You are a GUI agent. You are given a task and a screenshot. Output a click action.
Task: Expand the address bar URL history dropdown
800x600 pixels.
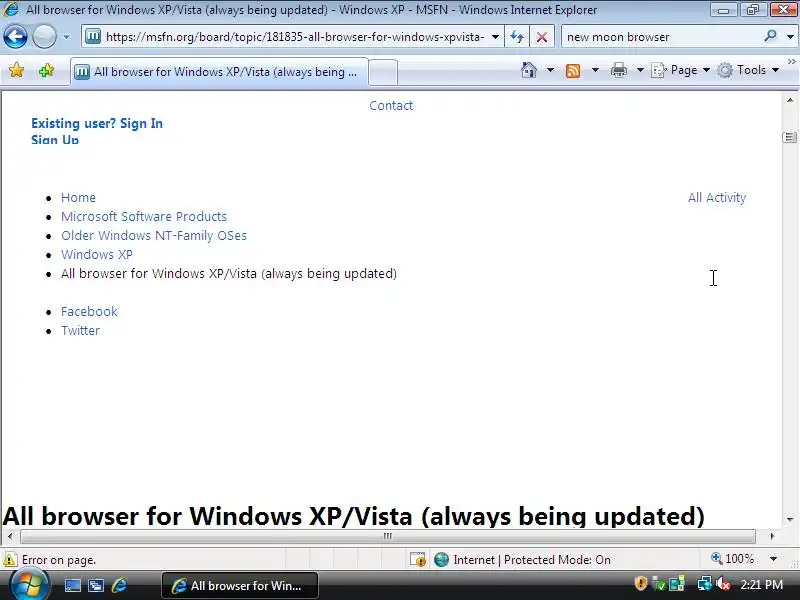click(x=495, y=37)
